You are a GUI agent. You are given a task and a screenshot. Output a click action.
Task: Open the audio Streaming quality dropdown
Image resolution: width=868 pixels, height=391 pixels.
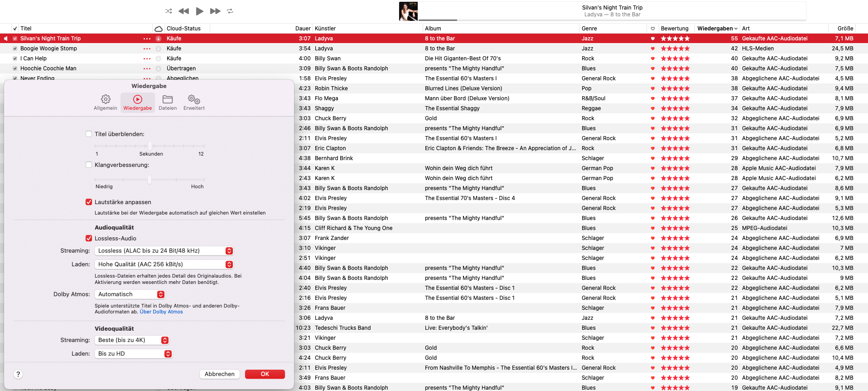tap(165, 251)
